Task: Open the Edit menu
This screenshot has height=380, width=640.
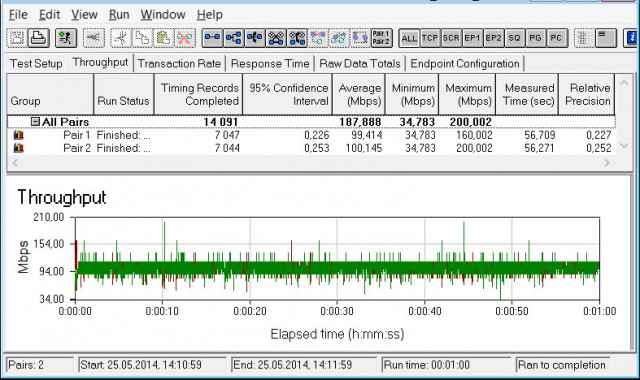Action: tap(49, 15)
